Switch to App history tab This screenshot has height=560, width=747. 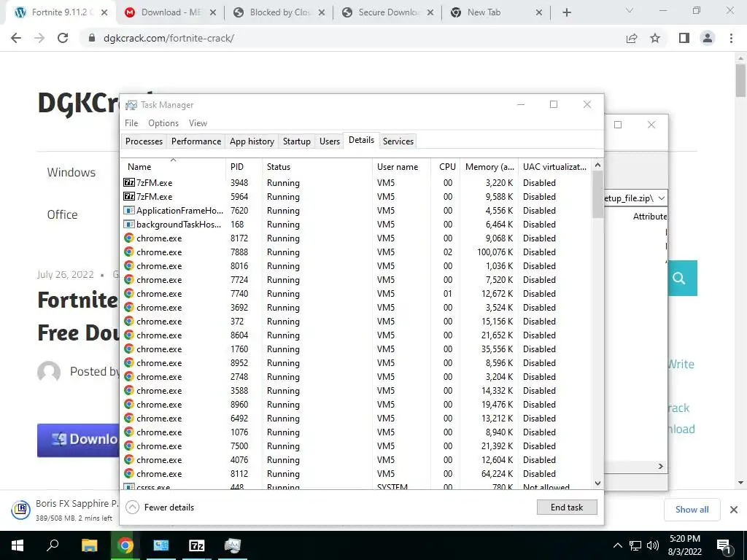(252, 141)
